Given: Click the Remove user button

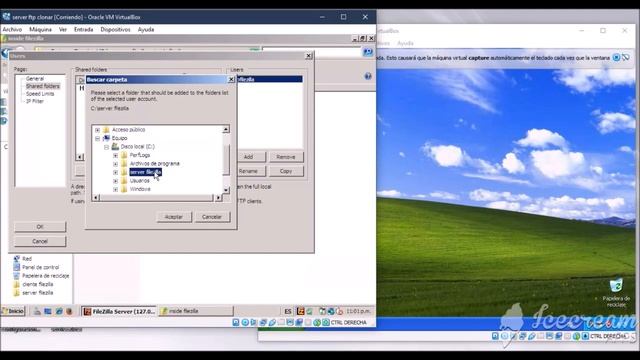Looking at the screenshot, I should 286,157.
